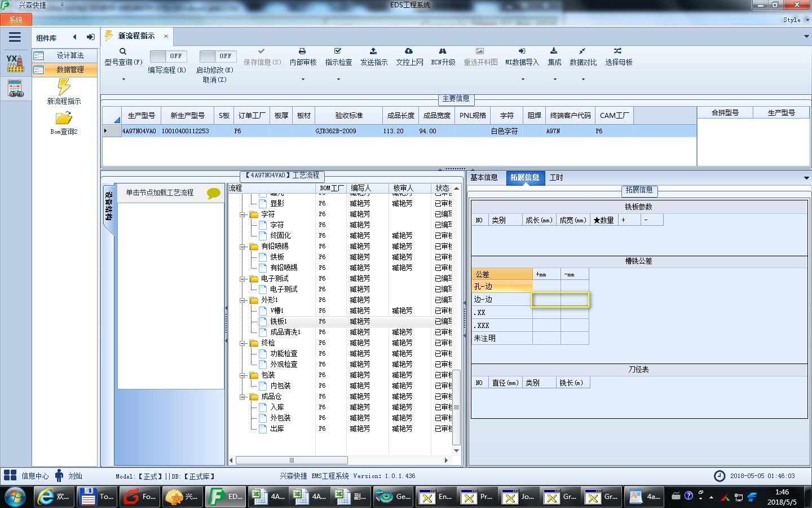Open the hamburger menu in the sidebar

click(15, 37)
